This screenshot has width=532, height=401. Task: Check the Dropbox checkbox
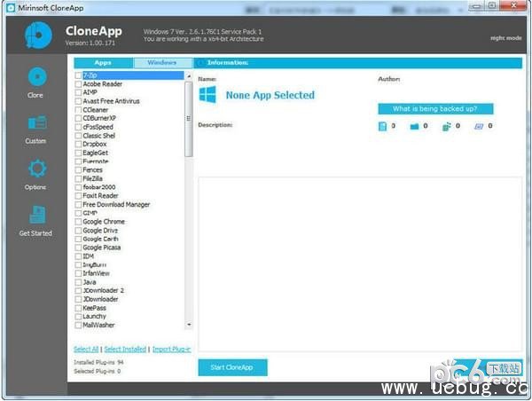(78, 144)
